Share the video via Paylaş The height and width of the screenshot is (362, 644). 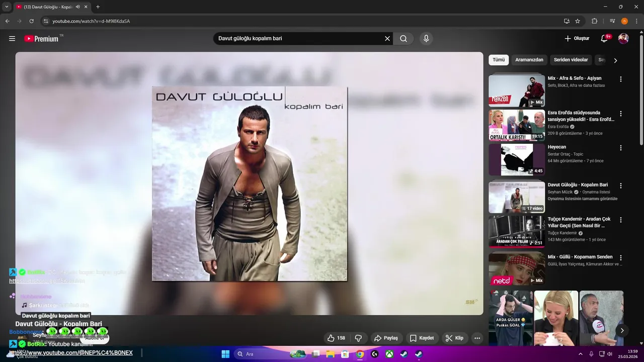(386, 338)
